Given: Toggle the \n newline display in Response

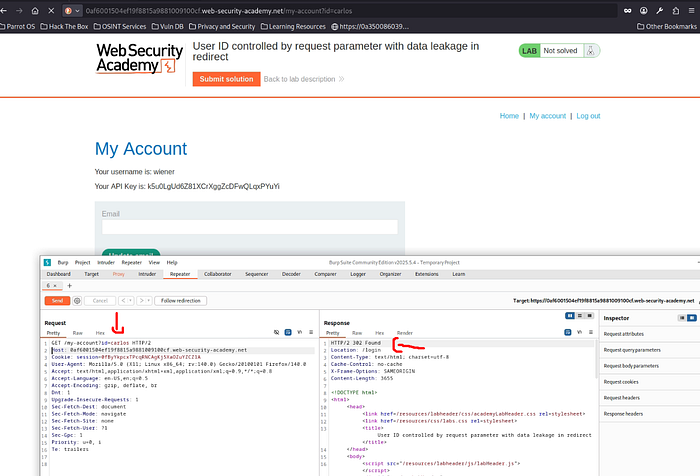Looking at the screenshot, I should (579, 332).
